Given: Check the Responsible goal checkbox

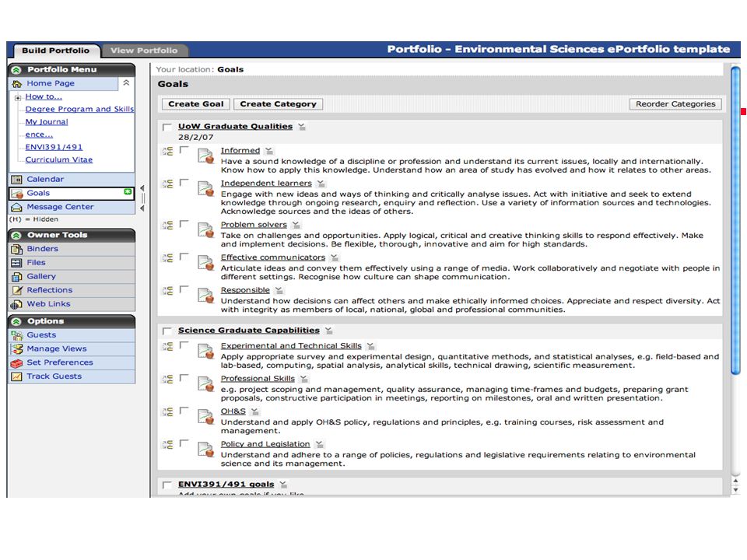Looking at the screenshot, I should (x=184, y=289).
